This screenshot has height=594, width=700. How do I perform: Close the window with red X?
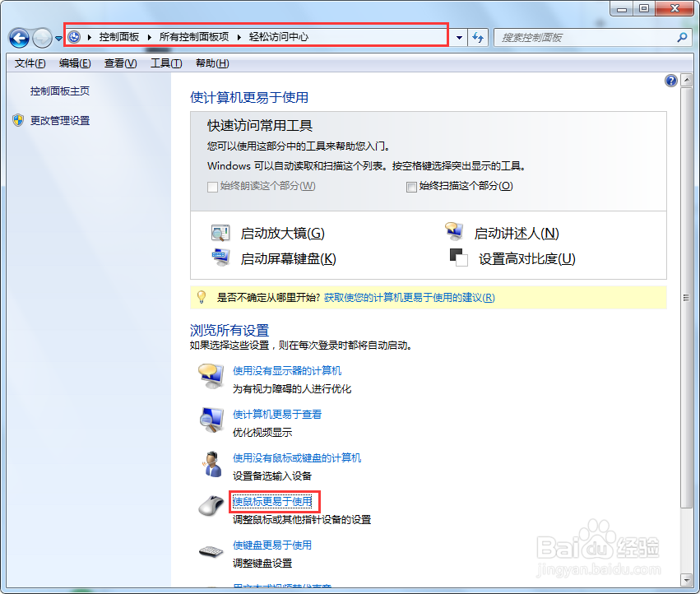(x=675, y=9)
